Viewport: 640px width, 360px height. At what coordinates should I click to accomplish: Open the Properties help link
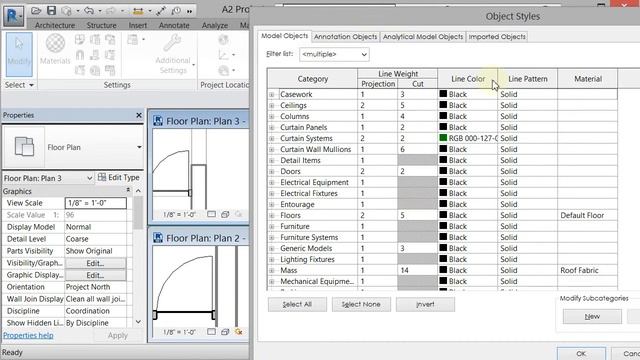(28, 336)
